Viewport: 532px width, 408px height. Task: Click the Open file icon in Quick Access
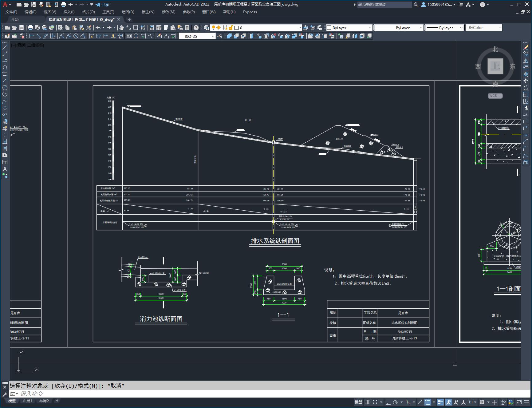[x=26, y=5]
